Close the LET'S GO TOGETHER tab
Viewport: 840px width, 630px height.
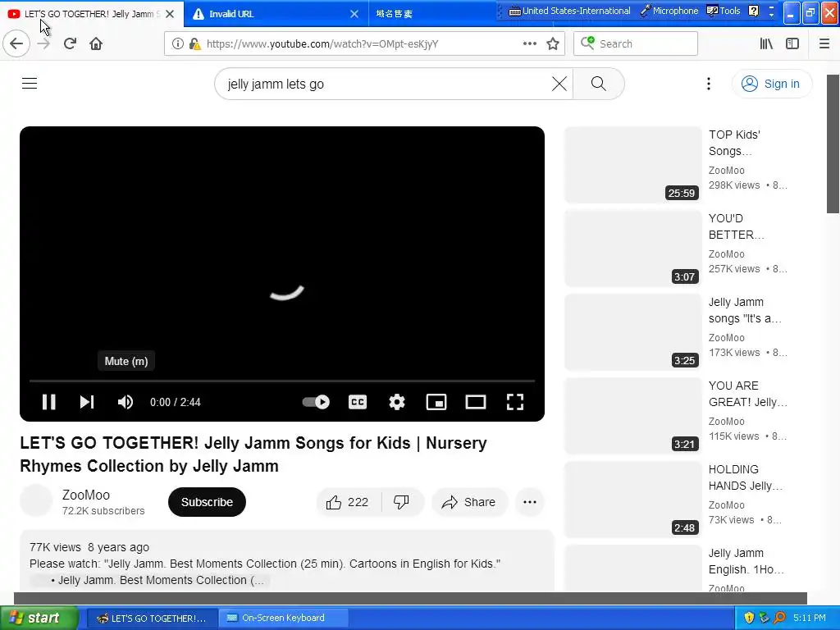pos(170,14)
